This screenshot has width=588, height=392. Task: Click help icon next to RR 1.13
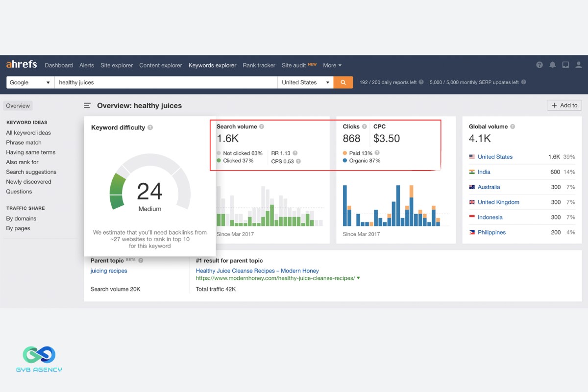pyautogui.click(x=295, y=153)
